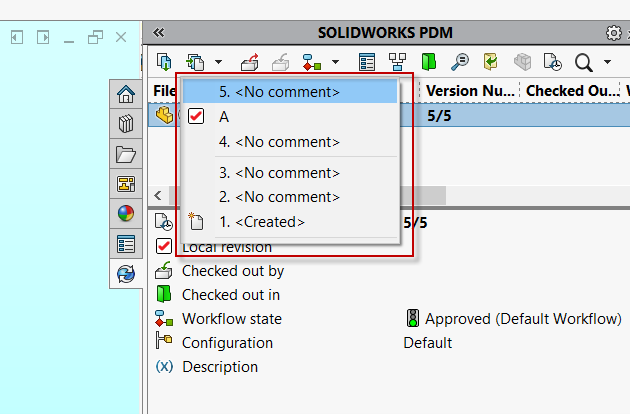Open the Change State dropdown arrow
The height and width of the screenshot is (414, 630).
[x=335, y=62]
